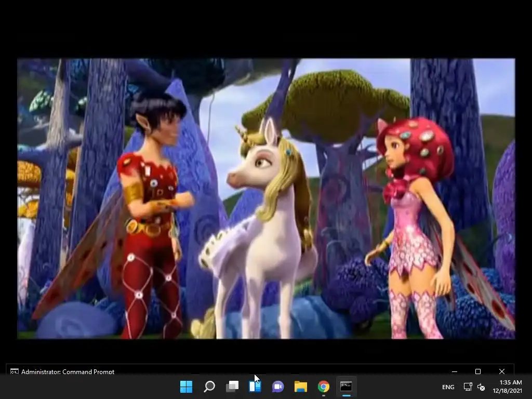Open network status tray icon
532x399 pixels.
pyautogui.click(x=468, y=387)
